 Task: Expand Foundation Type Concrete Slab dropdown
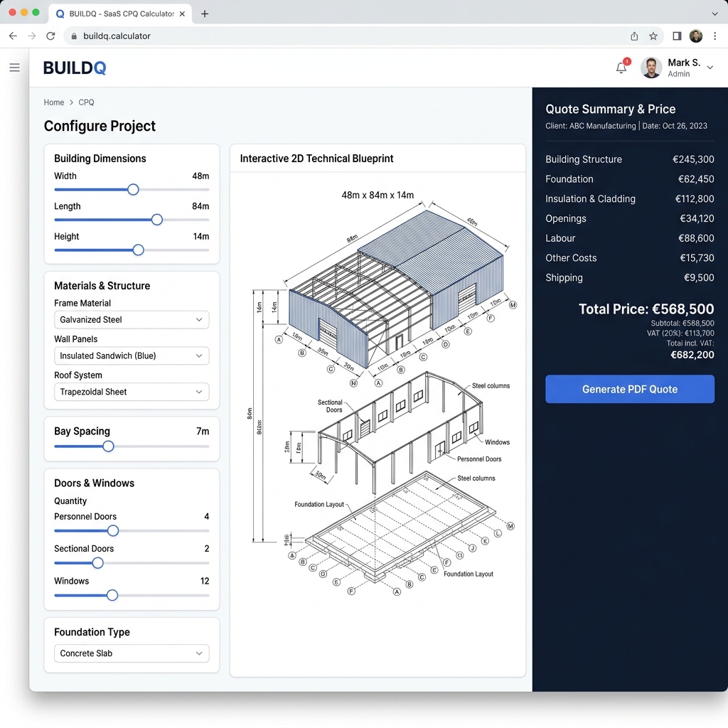click(x=132, y=653)
